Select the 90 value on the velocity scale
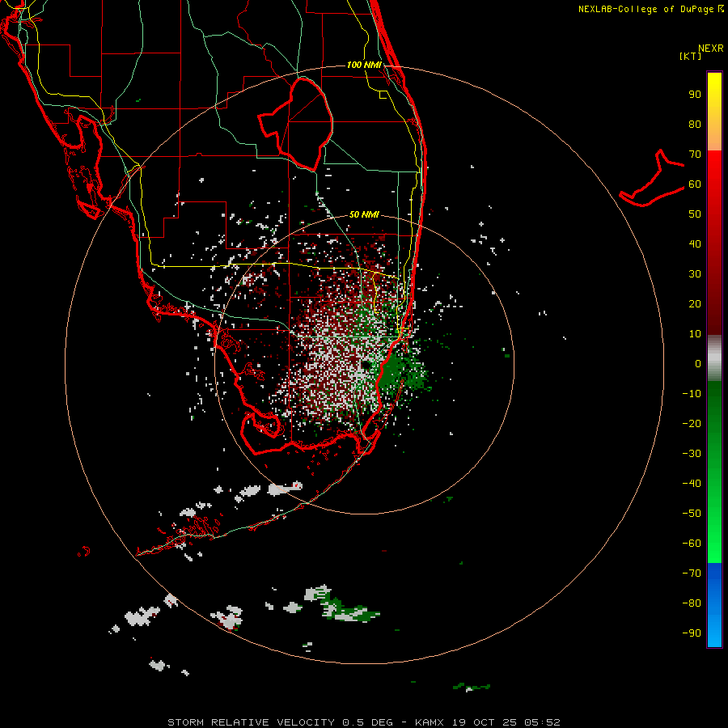Viewport: 728px width, 728px height. (x=695, y=95)
